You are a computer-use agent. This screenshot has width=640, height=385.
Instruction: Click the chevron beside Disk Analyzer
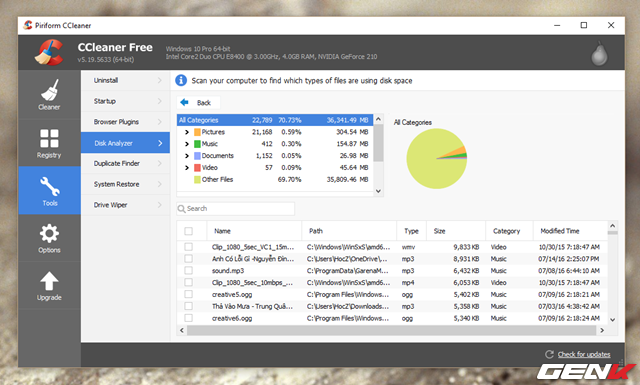coord(160,143)
